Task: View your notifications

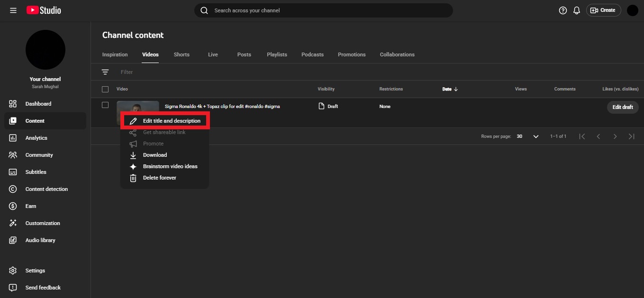Action: click(576, 10)
